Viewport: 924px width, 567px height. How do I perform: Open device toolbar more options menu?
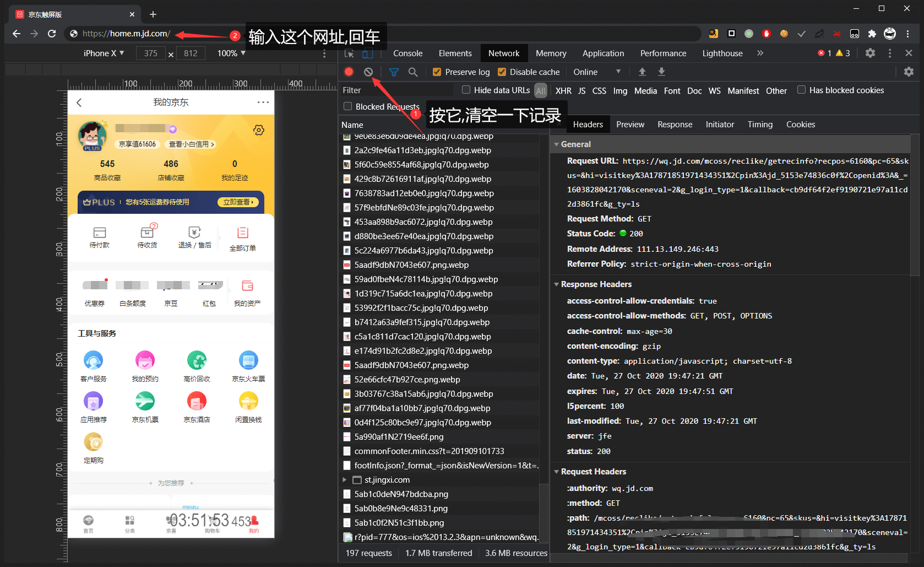pos(324,53)
